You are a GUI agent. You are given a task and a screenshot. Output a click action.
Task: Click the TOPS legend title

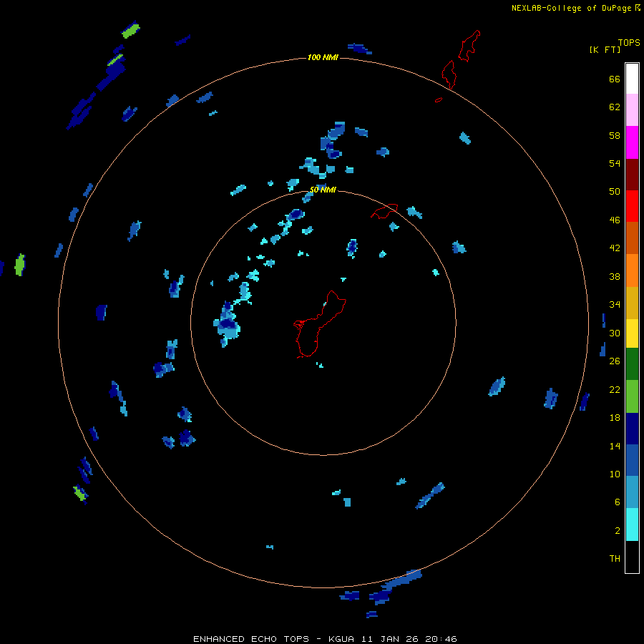[629, 42]
